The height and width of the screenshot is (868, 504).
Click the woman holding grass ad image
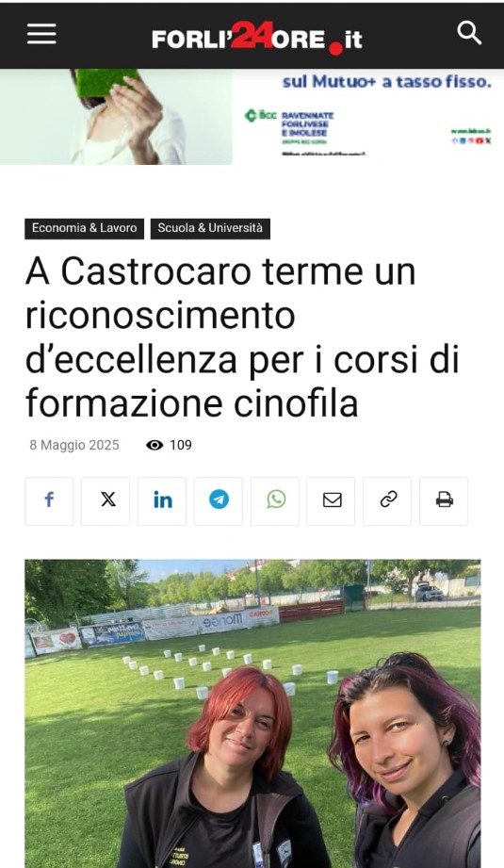116,117
